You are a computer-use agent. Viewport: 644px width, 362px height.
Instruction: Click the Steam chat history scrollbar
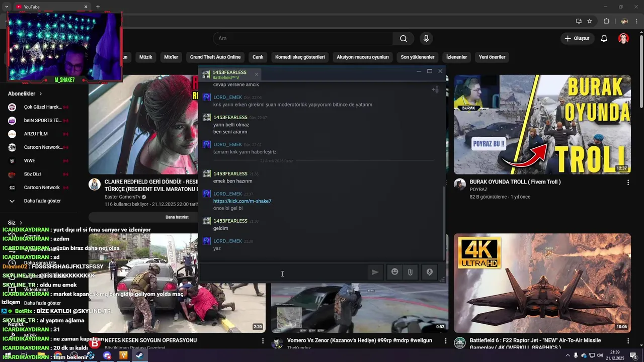point(443,223)
